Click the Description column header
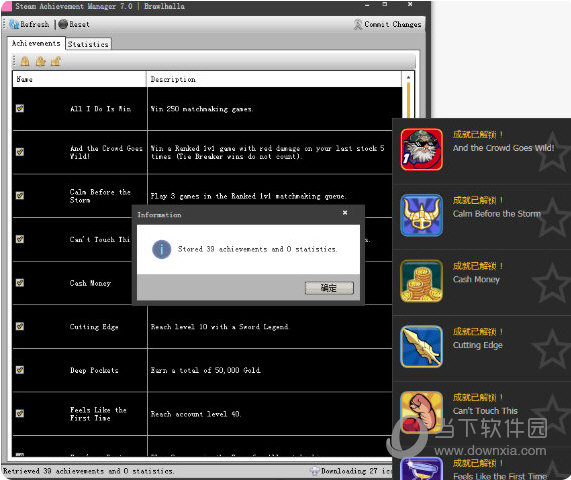Viewport: 571px width, 480px height. [x=274, y=79]
